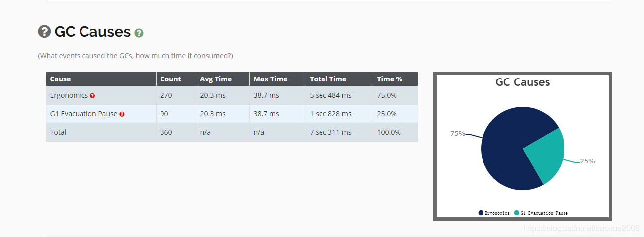644x237 pixels.
Task: Toggle the Ergonomics legend label in chart
Action: click(x=497, y=213)
